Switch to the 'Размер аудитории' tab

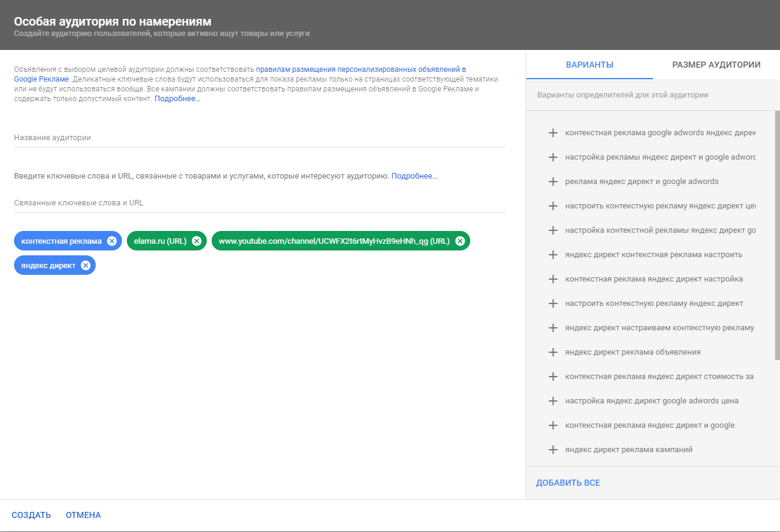(716, 65)
